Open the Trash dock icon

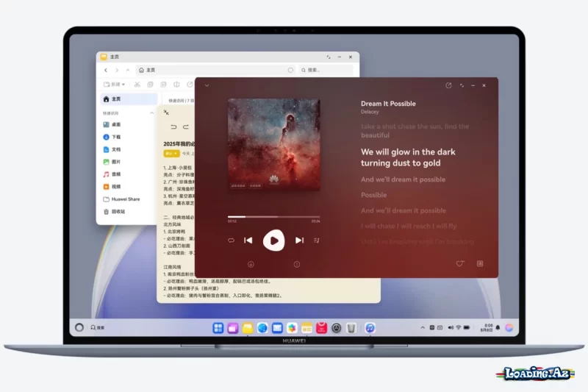click(351, 328)
